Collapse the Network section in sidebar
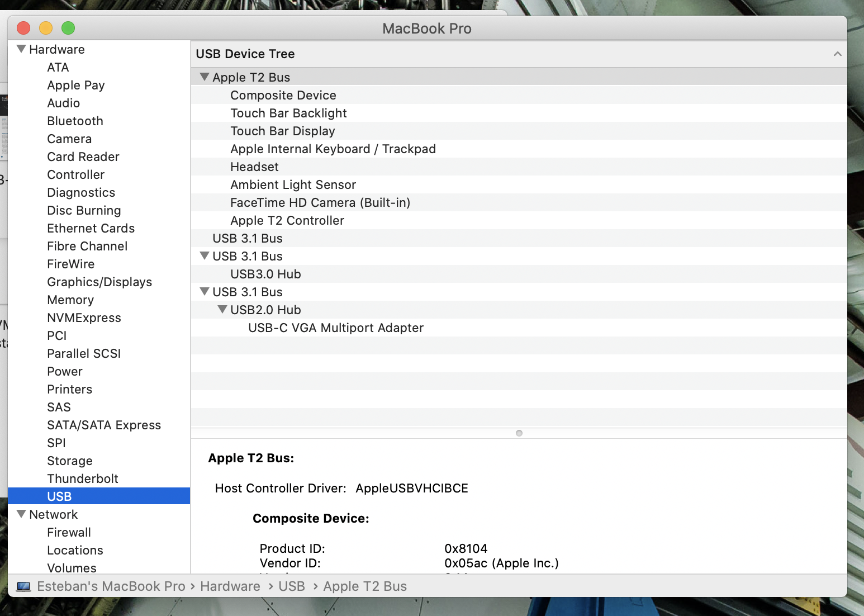This screenshot has width=864, height=616. point(21,514)
